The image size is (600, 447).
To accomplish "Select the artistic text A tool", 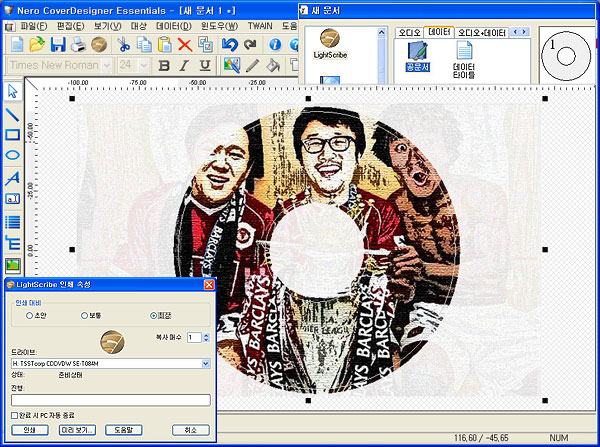I will click(13, 178).
